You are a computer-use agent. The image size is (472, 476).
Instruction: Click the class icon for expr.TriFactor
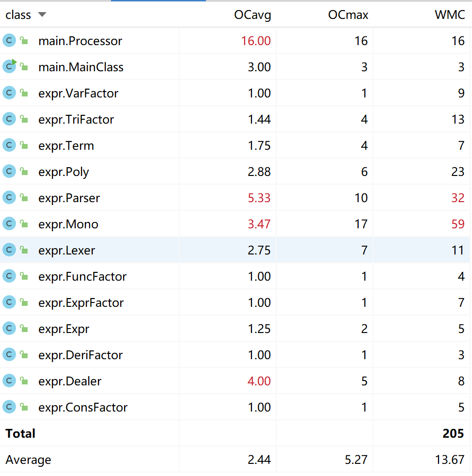[9, 119]
